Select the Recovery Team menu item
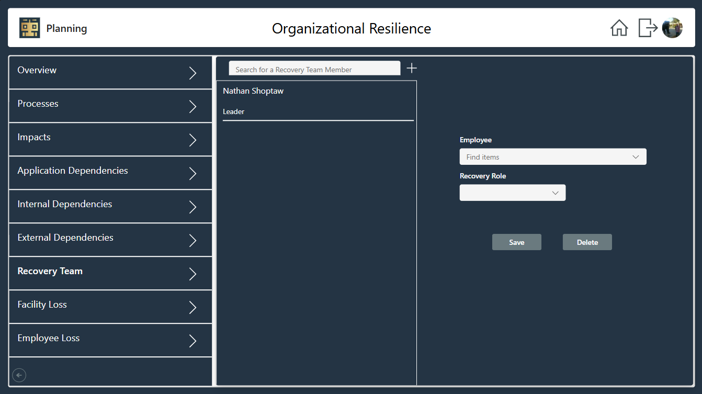The height and width of the screenshot is (394, 702). click(110, 274)
